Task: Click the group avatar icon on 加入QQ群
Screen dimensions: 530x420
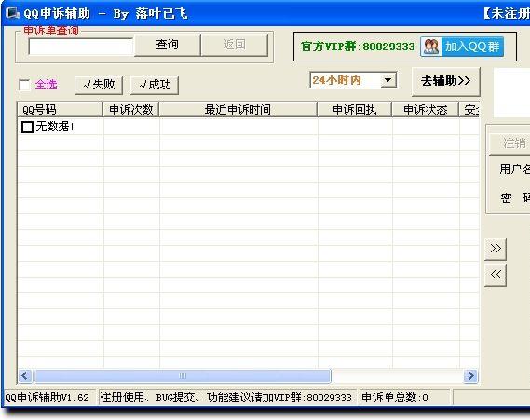Action: [431, 47]
